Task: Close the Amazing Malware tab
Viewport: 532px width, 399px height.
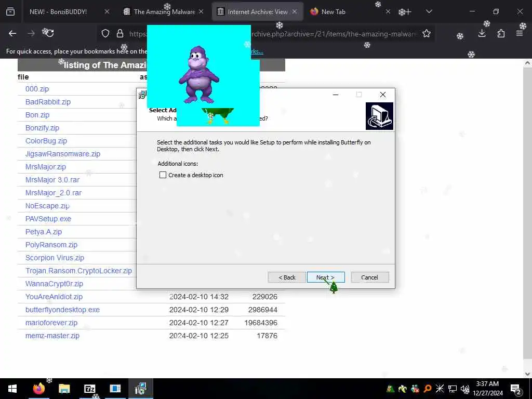Action: tap(201, 11)
